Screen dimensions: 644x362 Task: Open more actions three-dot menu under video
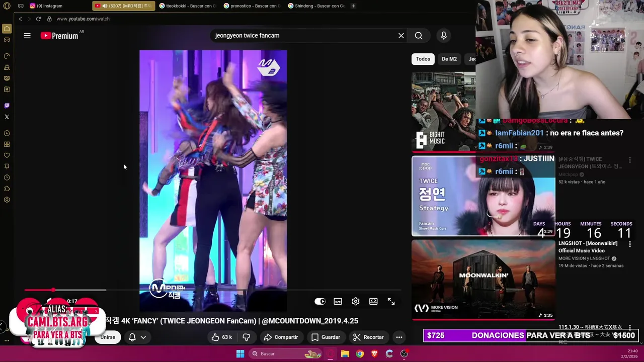[x=399, y=337]
